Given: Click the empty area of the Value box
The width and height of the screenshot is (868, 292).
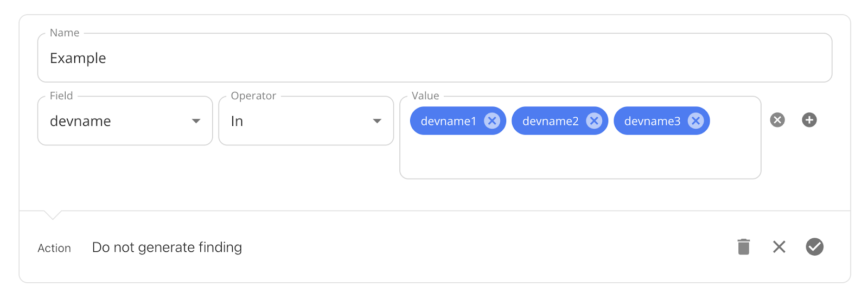Looking at the screenshot, I should coord(580,157).
